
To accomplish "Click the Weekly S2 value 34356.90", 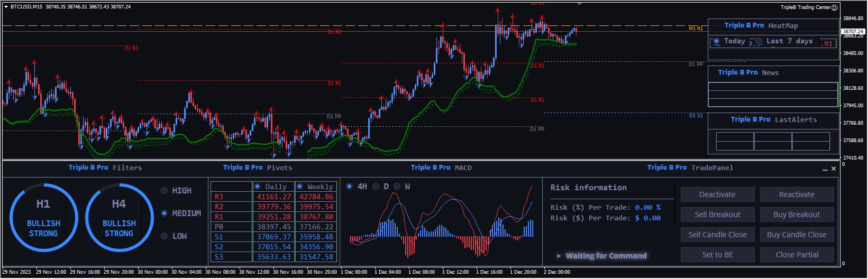I will 316,247.
